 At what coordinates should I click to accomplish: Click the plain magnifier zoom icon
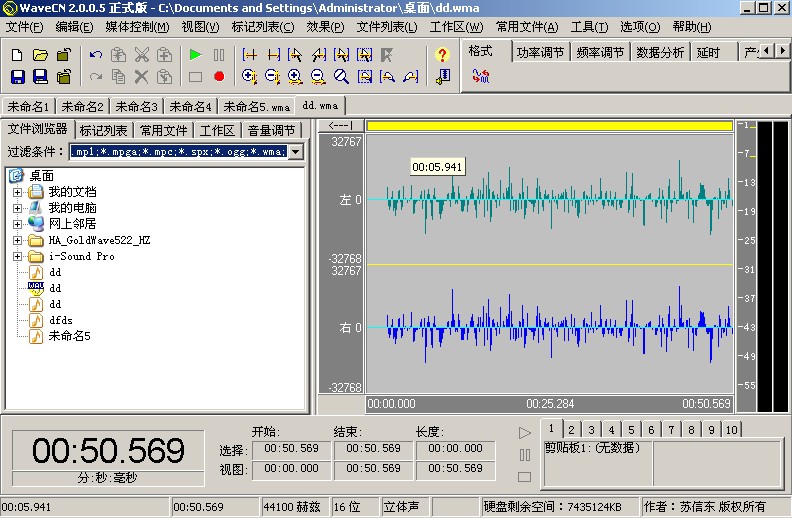click(341, 77)
